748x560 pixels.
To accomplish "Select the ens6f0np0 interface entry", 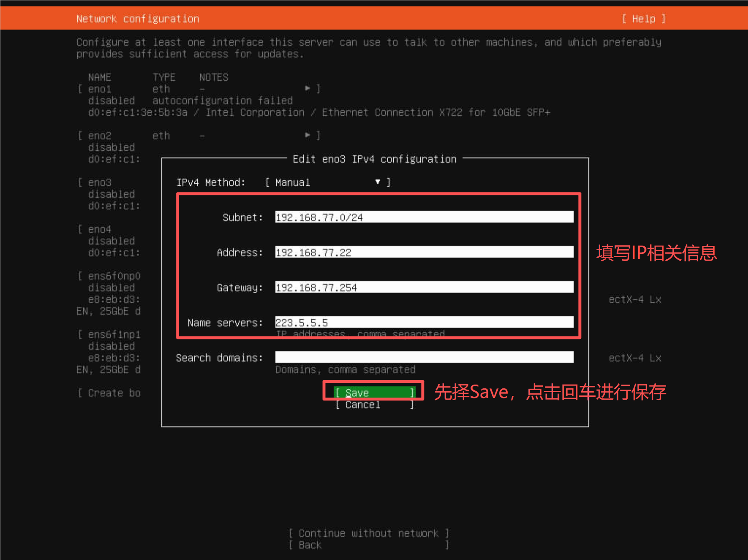I will [114, 276].
